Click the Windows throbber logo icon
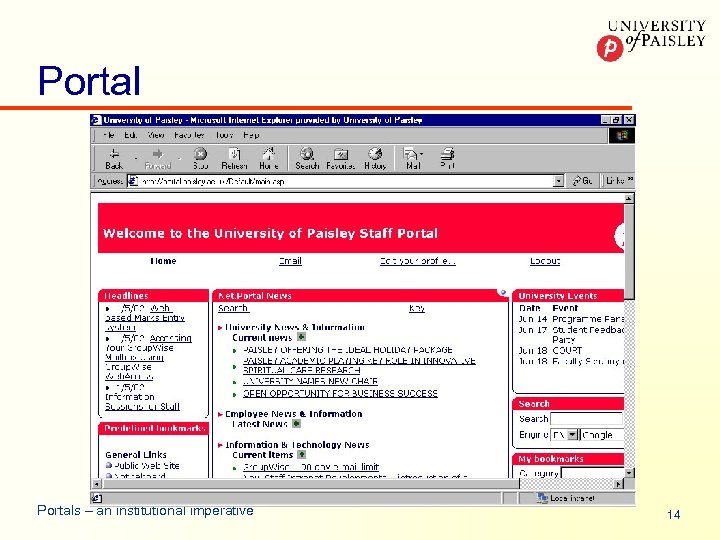Screen dimensions: 720x540 tap(621, 135)
